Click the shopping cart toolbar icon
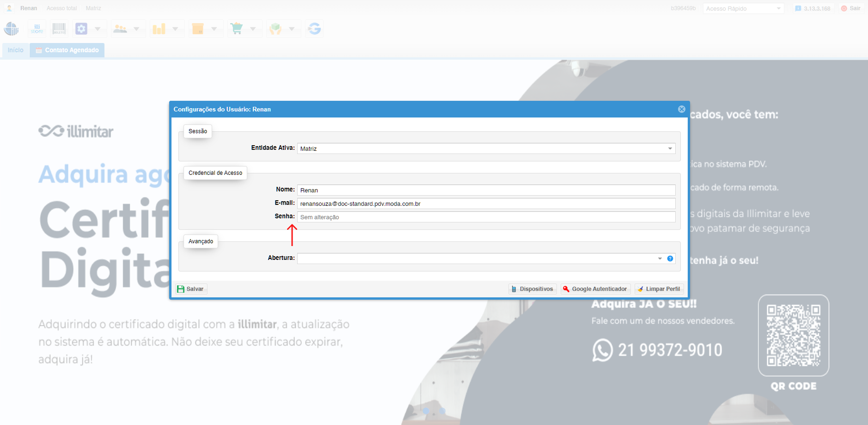 tap(237, 29)
